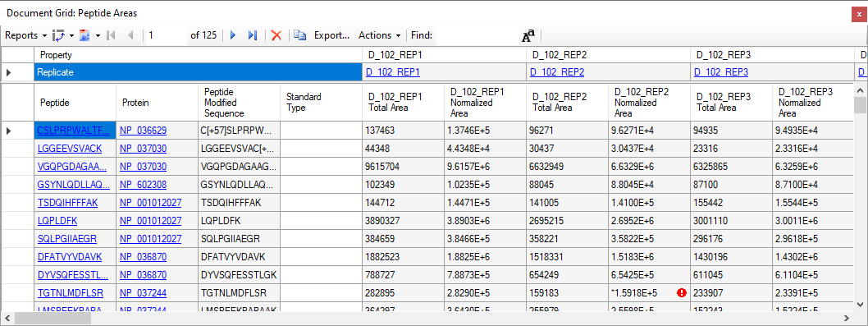Open the Actions dropdown menu
Screen dimensions: 868x326
pos(379,35)
